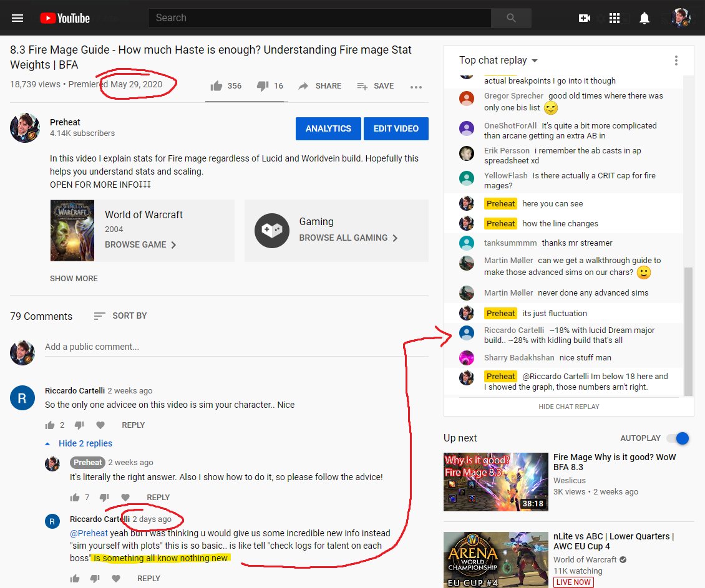705x588 pixels.
Task: Click BROWSE GAME link
Action: tap(140, 244)
